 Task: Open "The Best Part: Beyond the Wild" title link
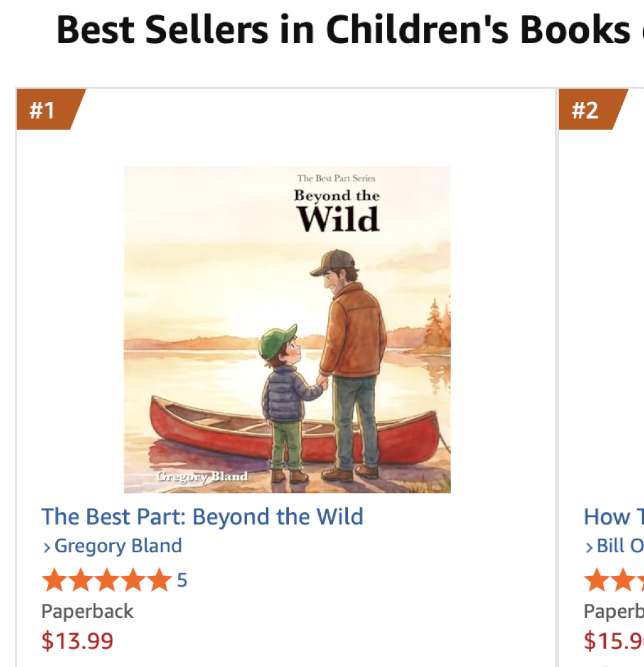point(202,517)
